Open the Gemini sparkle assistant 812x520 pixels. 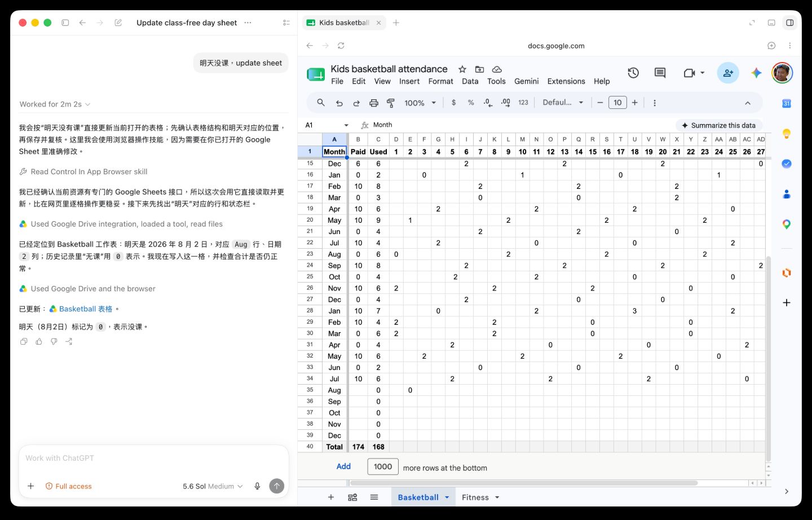pyautogui.click(x=756, y=73)
